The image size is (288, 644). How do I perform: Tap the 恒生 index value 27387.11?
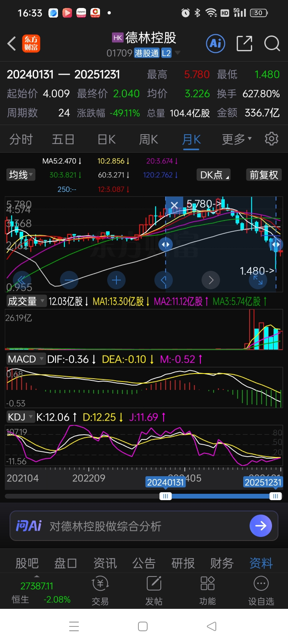click(36, 586)
